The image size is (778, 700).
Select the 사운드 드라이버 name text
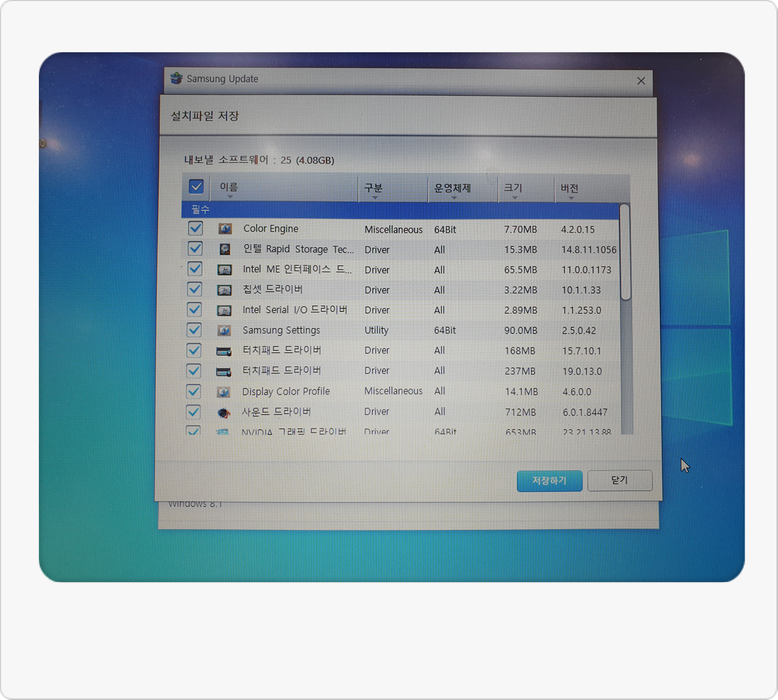click(277, 412)
